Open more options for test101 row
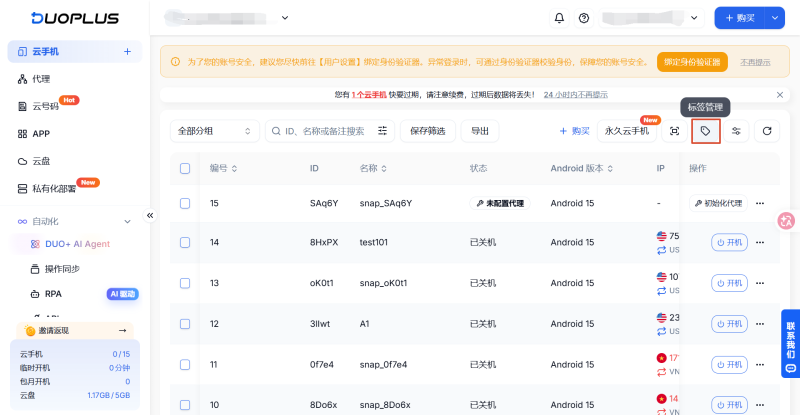 760,242
